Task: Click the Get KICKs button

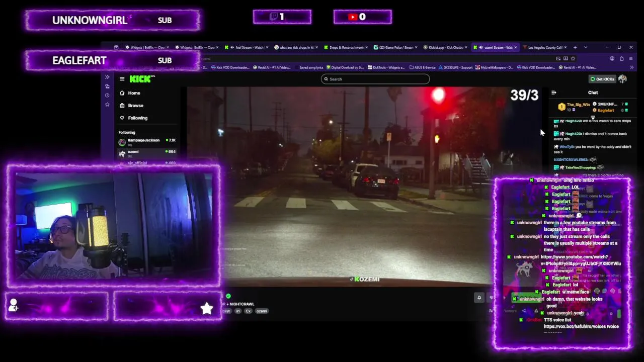Action: point(602,79)
